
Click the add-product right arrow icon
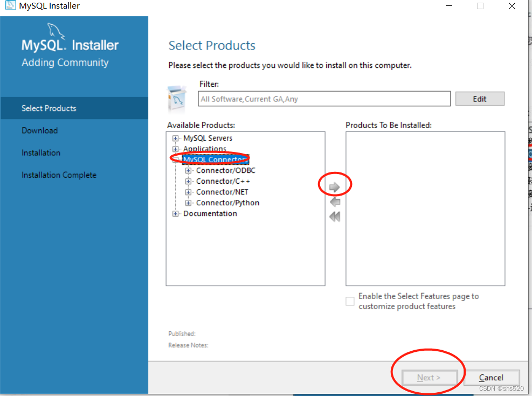(x=335, y=187)
